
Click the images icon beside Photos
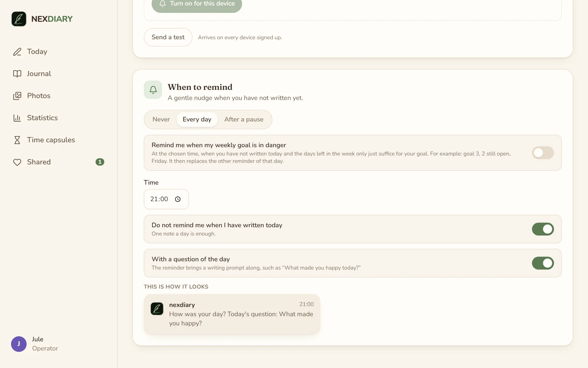pos(17,96)
